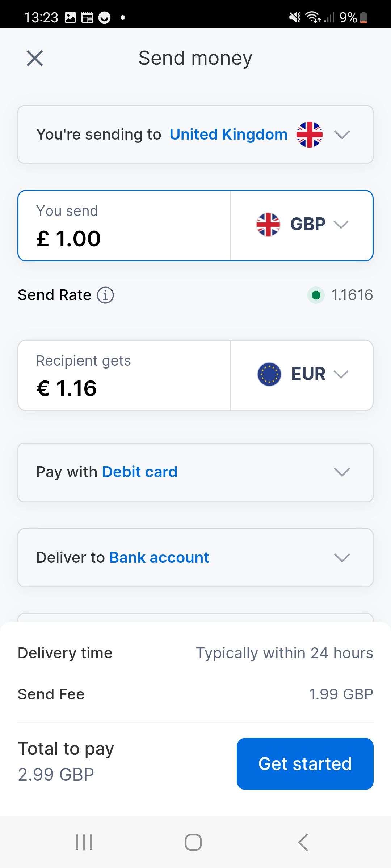The height and width of the screenshot is (868, 391).
Task: Tap the Send Rate info icon
Action: [x=105, y=295]
